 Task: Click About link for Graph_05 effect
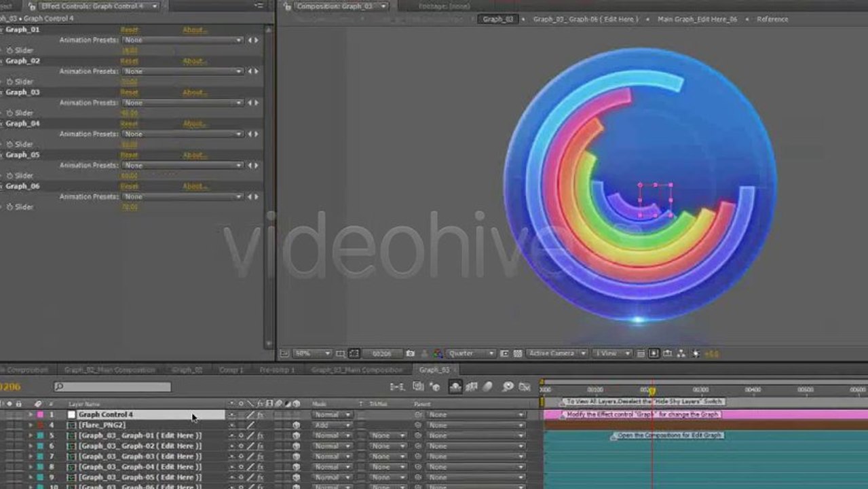tap(195, 155)
